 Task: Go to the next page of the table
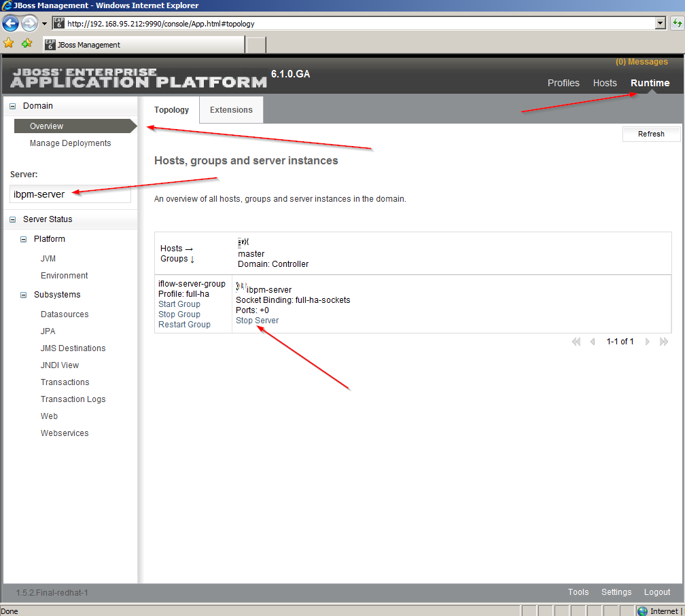(x=647, y=342)
